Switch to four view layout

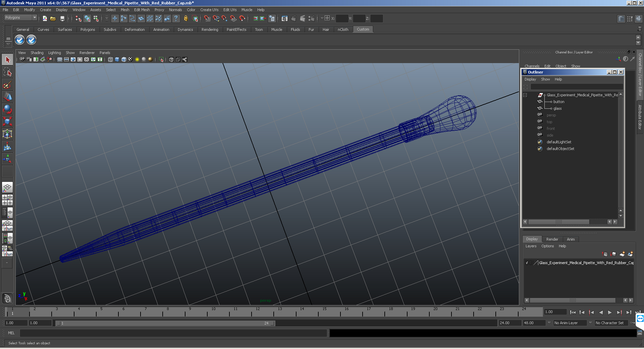[7, 200]
